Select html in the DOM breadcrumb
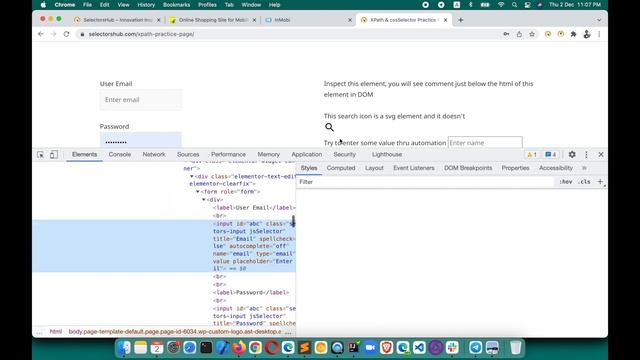The height and width of the screenshot is (360, 640). tap(56, 332)
